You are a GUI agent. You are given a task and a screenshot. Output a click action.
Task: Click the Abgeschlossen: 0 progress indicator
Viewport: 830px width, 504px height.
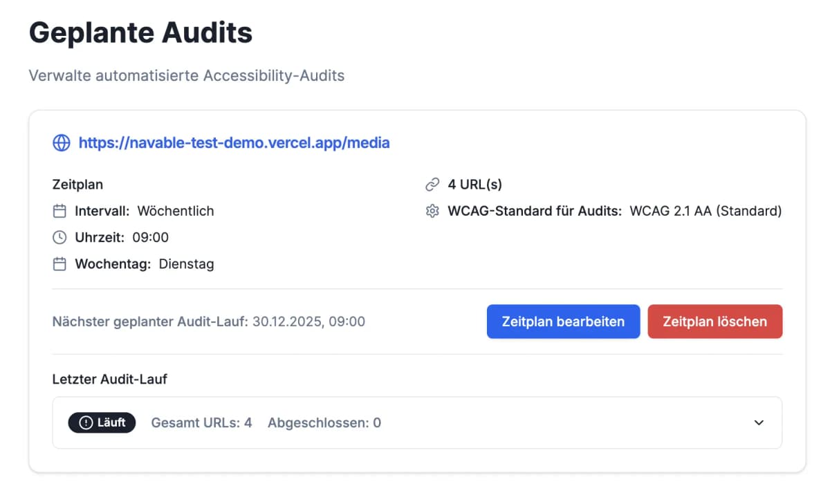[x=324, y=422]
